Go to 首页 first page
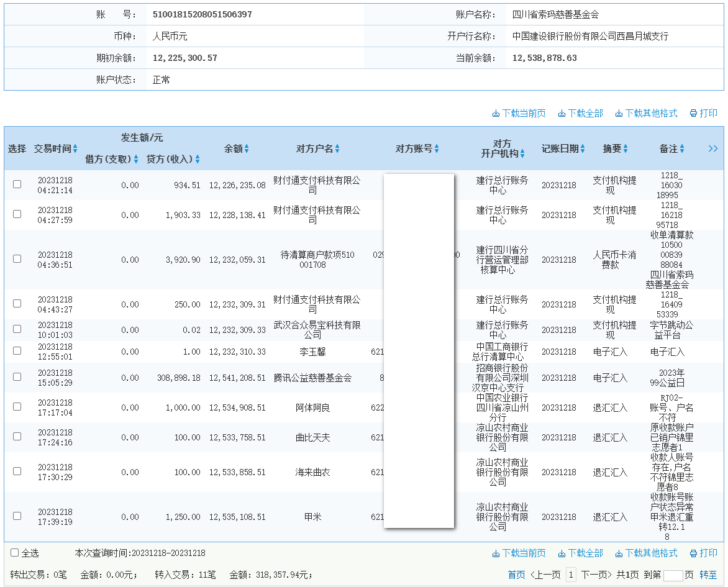Image resolution: width=728 pixels, height=587 pixels. [x=516, y=575]
